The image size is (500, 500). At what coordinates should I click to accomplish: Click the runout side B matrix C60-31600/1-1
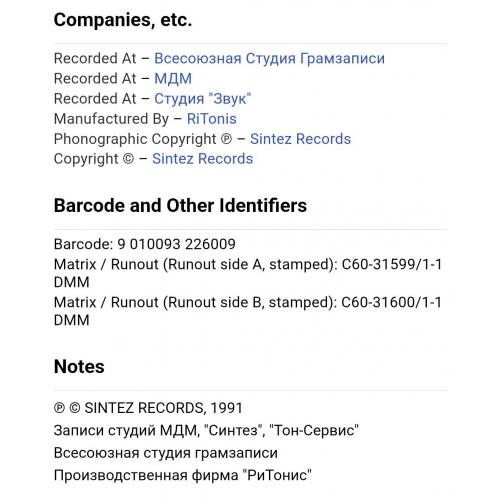[392, 303]
